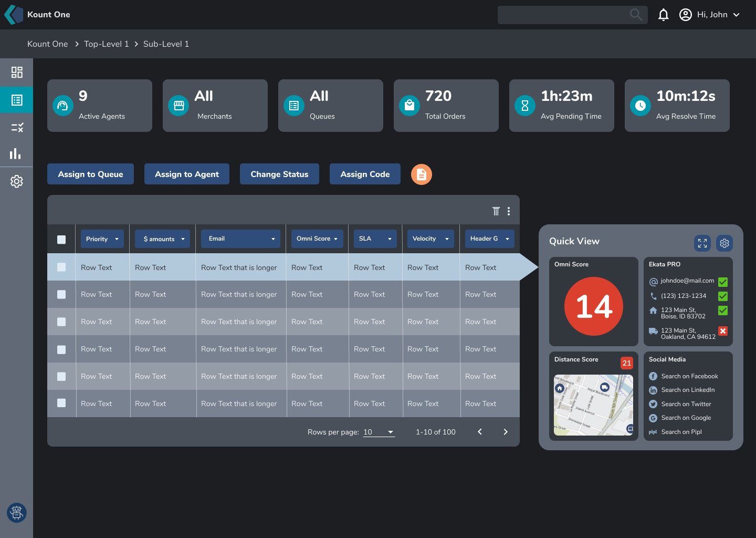Open the settings gear in sidebar

[17, 181]
